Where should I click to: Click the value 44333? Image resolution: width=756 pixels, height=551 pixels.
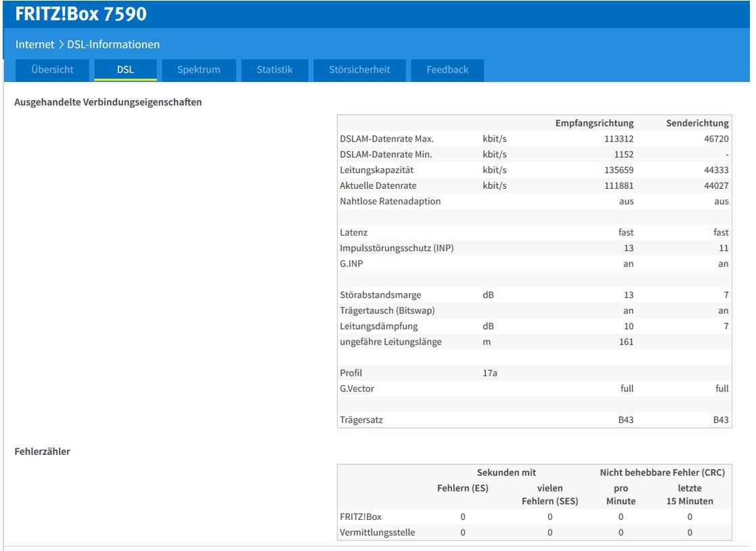[x=716, y=170]
